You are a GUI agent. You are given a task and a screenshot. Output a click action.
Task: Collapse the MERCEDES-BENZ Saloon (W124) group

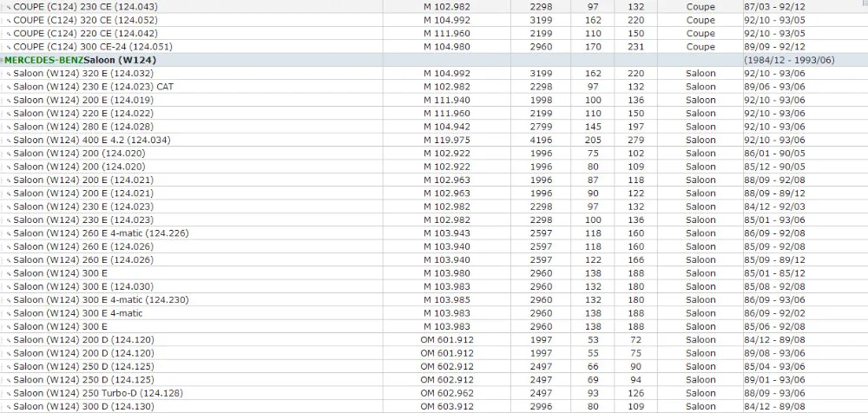pyautogui.click(x=3, y=61)
